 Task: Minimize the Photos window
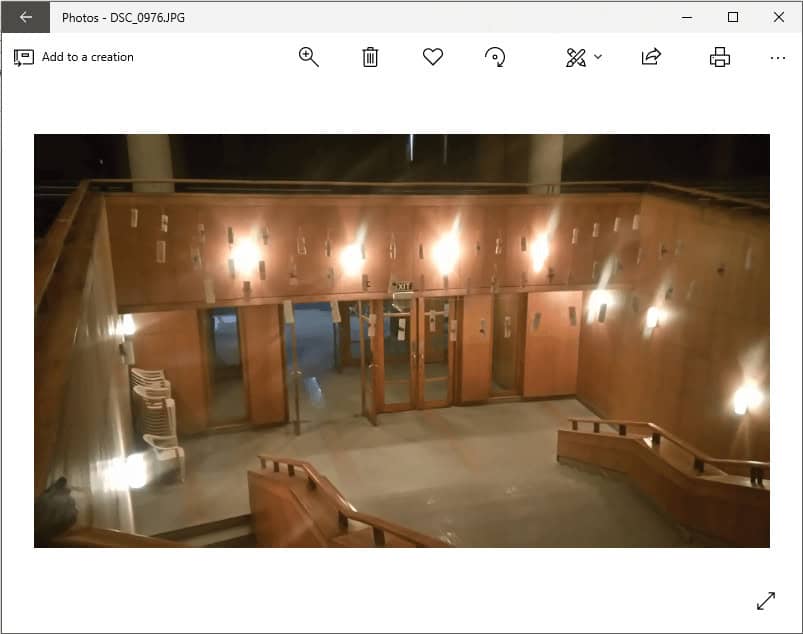click(x=687, y=17)
